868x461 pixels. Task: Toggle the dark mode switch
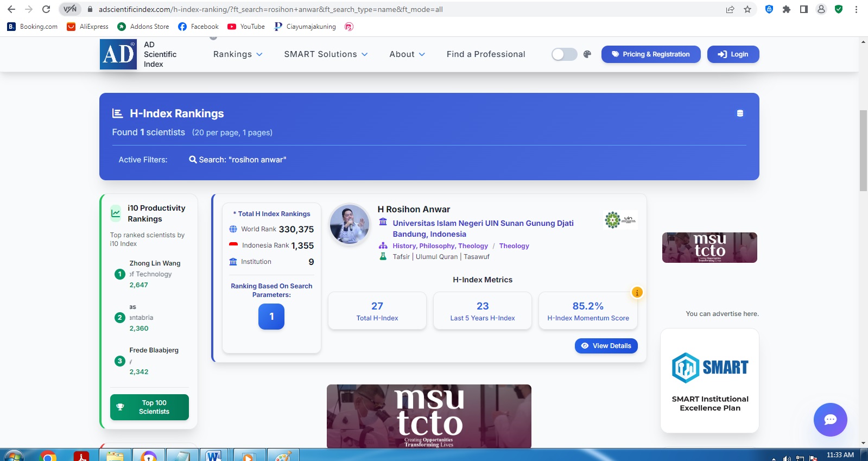pos(564,54)
